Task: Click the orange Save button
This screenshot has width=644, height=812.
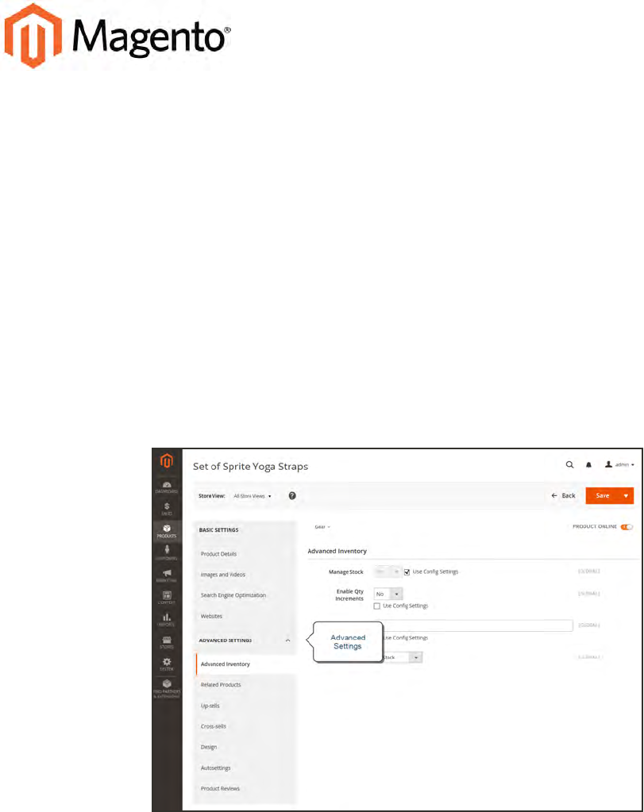Action: [602, 495]
